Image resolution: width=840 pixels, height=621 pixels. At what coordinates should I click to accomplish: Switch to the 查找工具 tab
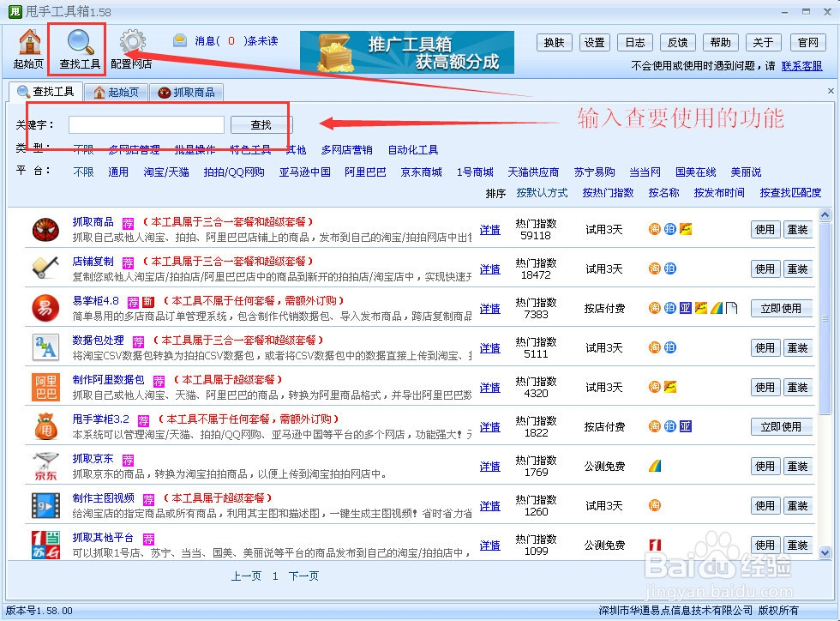[x=45, y=92]
